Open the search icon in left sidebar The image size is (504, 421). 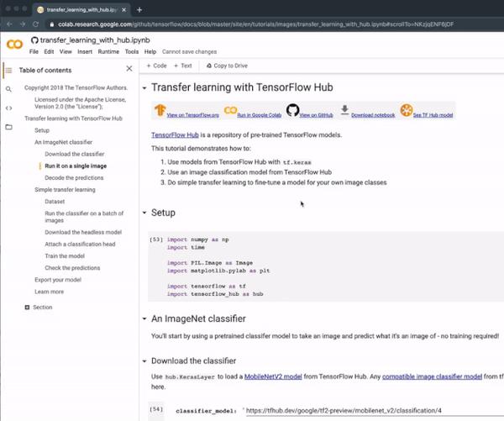8,89
